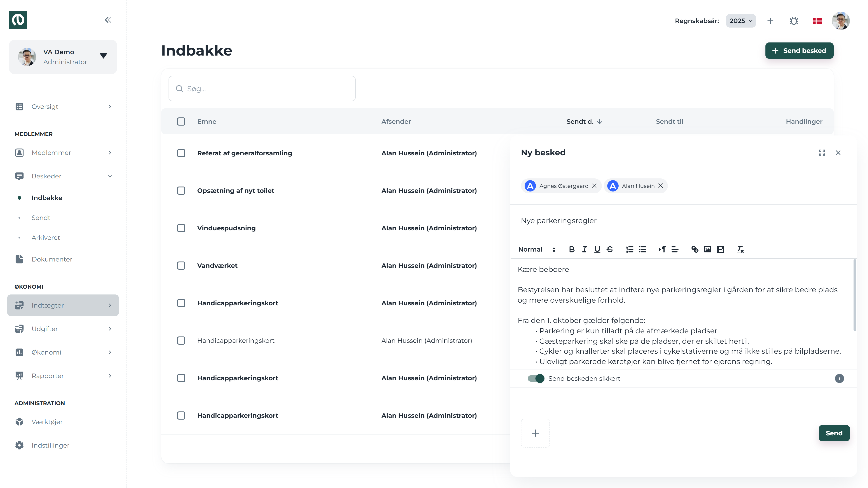This screenshot has height=488, width=868.
Task: Toggle Send beskeden sikkert switch
Action: click(536, 378)
